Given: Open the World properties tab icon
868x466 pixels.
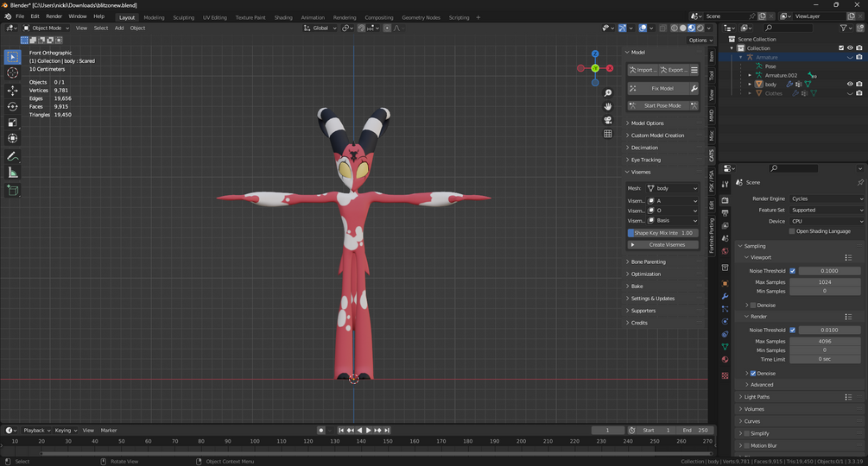Looking at the screenshot, I should [x=725, y=251].
